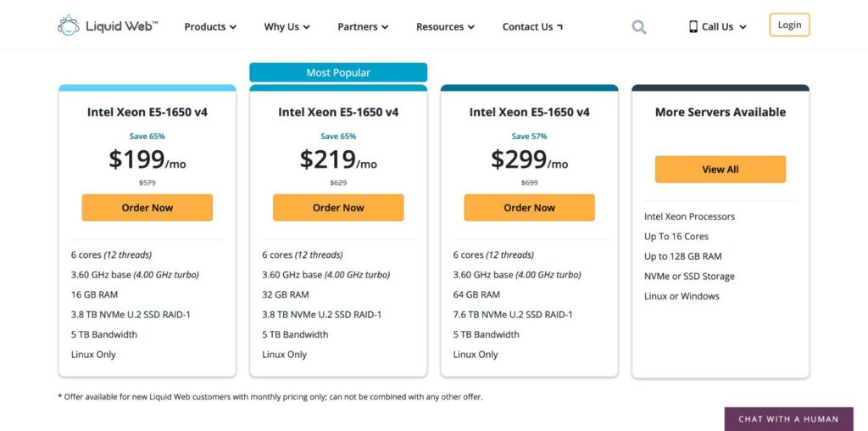Click the Liquid Web wordmark text
The image size is (868, 431).
[122, 26]
